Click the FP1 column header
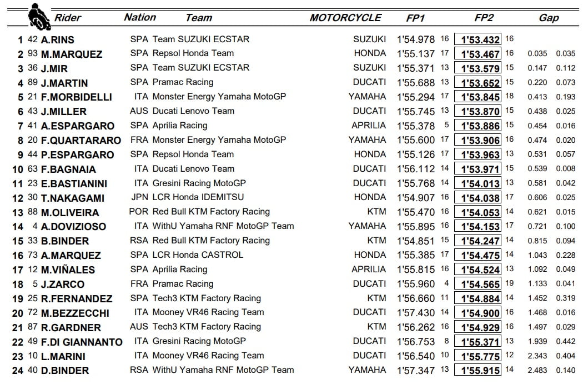This screenshot has height=384, width=588. [415, 18]
